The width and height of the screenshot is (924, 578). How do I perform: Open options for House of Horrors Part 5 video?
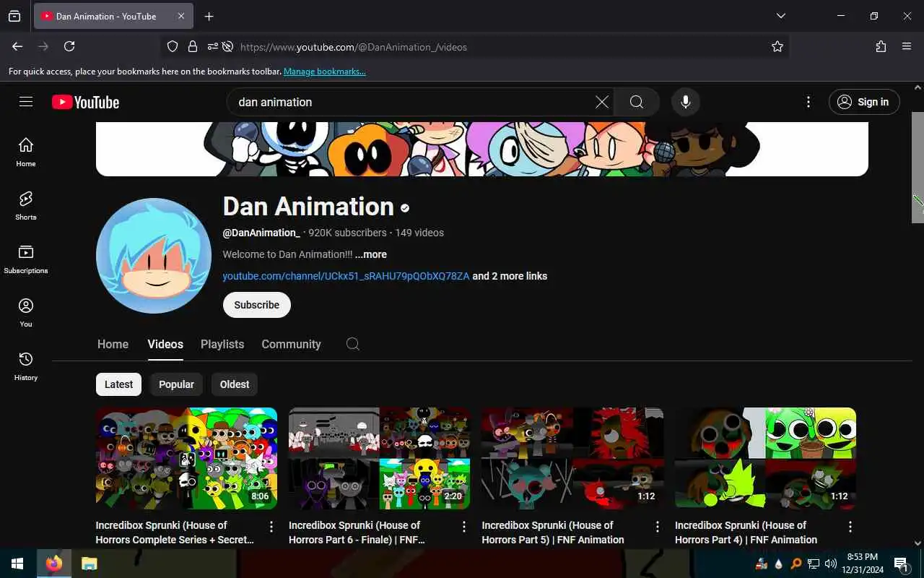coord(658,527)
